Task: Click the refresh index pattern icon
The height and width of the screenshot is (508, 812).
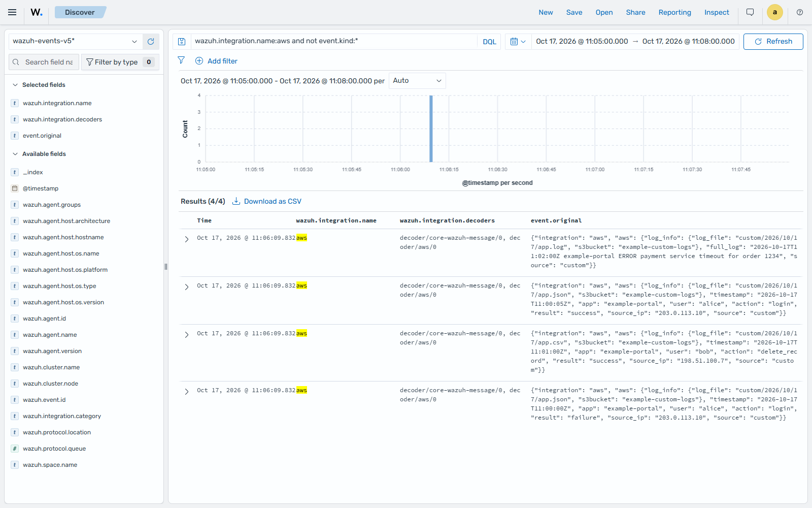Action: click(151, 42)
